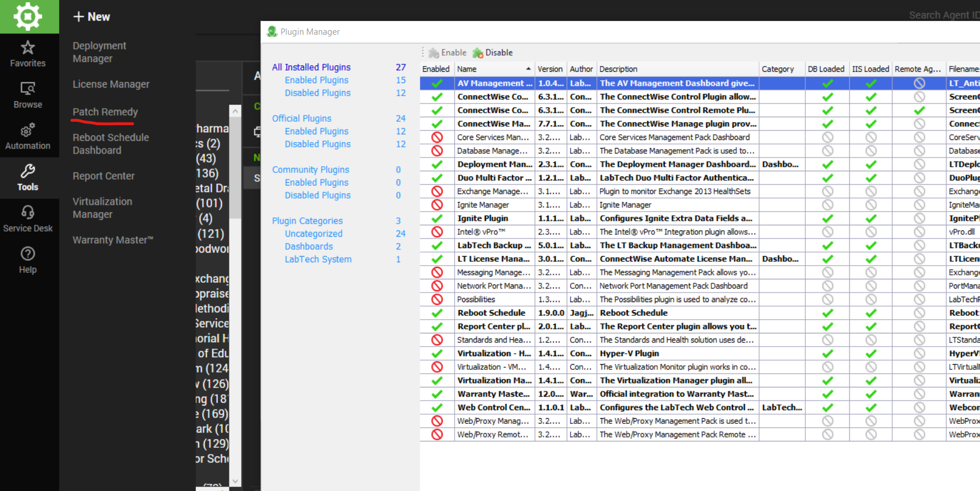Sort by Category column header
980x491 pixels.
[782, 69]
